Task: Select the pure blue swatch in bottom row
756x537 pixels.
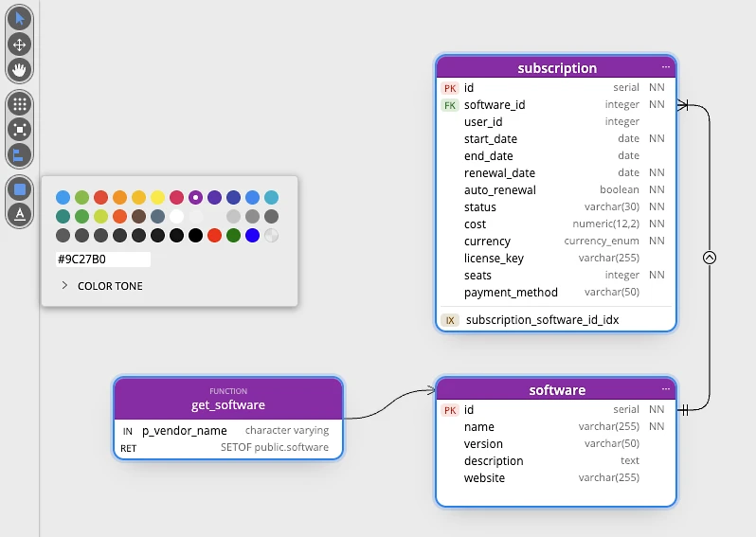Action: tap(252, 235)
